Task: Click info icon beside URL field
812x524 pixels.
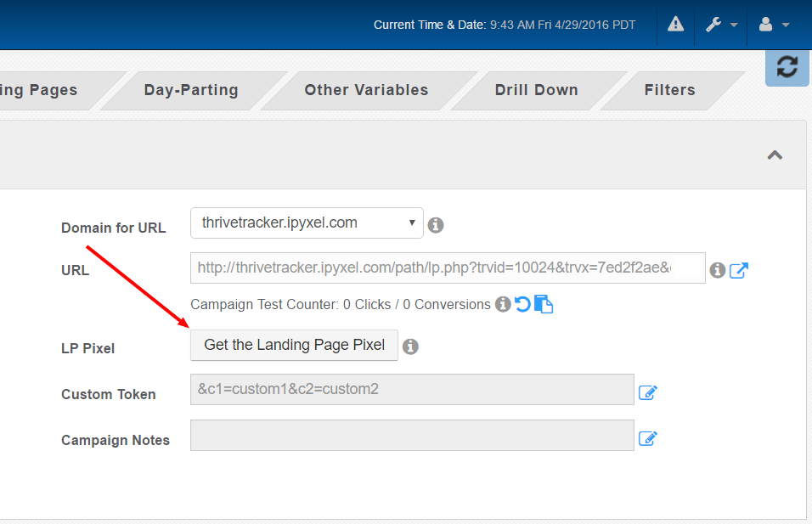Action: click(x=717, y=270)
